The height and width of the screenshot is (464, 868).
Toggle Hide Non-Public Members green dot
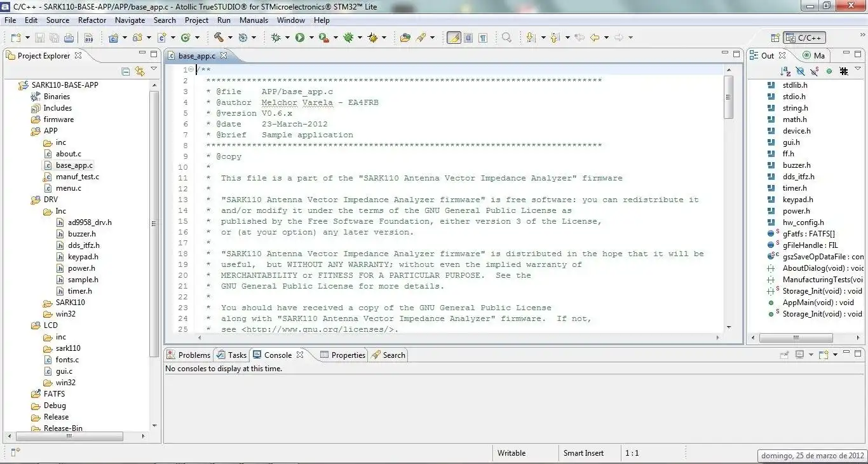[829, 72]
